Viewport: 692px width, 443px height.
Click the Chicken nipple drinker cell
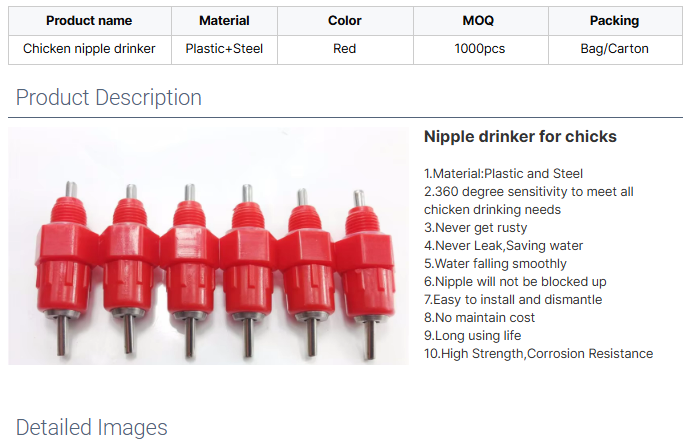click(x=89, y=49)
